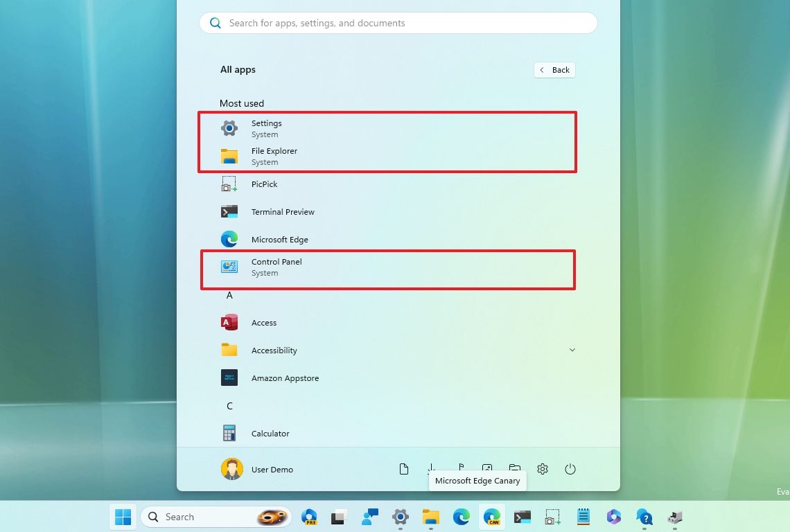Viewport: 790px width, 532px height.
Task: Open Copilot from the taskbar
Action: pyautogui.click(x=614, y=517)
